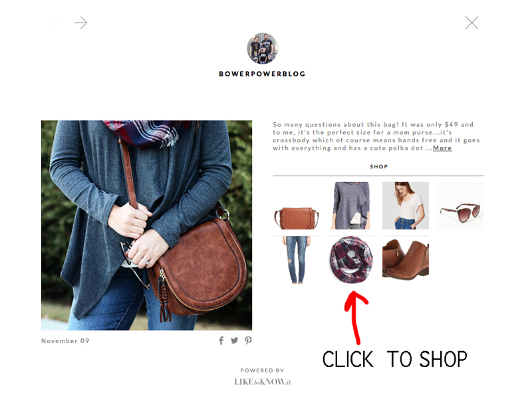Shop the white tee thumbnail
Screen dimensions: 532x401
(406, 206)
